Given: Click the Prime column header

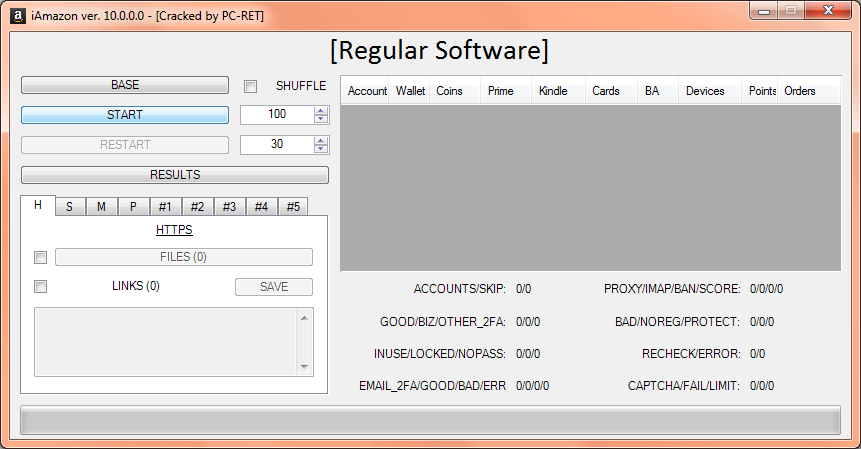Looking at the screenshot, I should pyautogui.click(x=506, y=91).
